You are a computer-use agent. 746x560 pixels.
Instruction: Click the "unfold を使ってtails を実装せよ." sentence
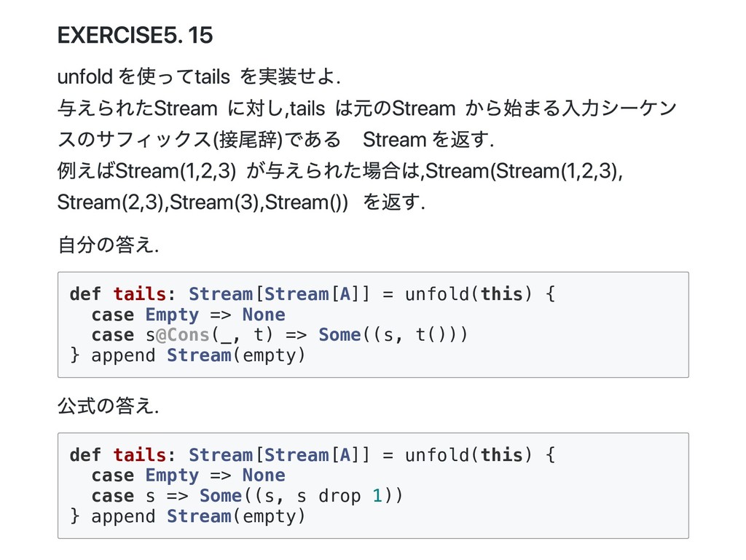click(199, 76)
